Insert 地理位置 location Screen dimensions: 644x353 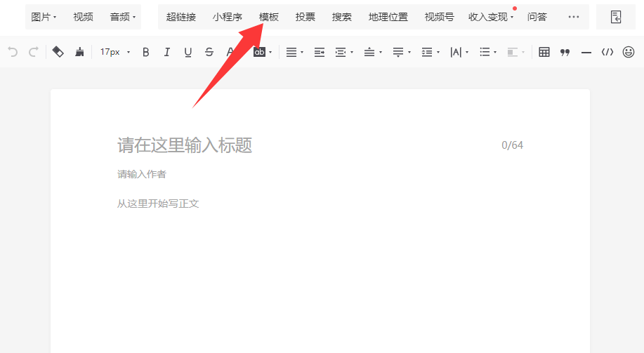[388, 17]
